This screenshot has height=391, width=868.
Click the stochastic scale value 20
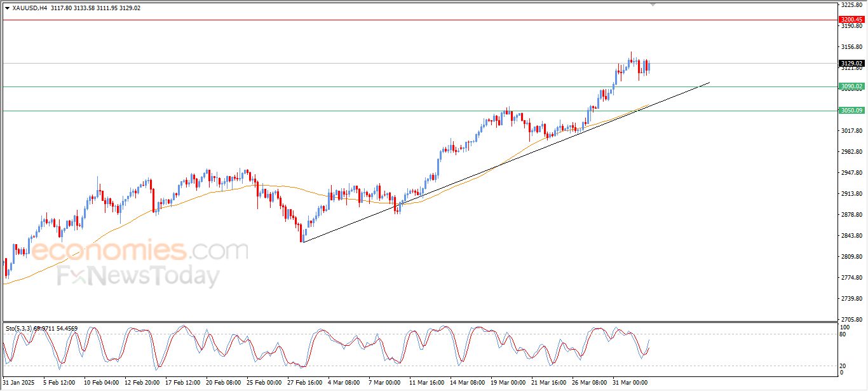(843, 366)
